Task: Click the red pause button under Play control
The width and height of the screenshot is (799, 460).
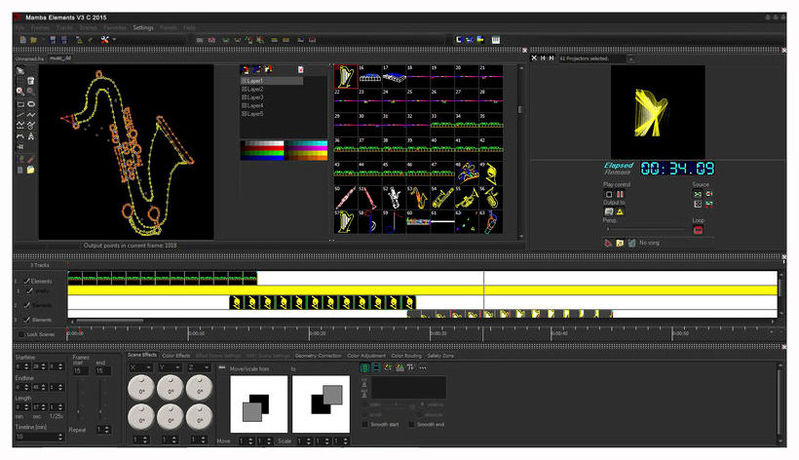Action: click(620, 194)
